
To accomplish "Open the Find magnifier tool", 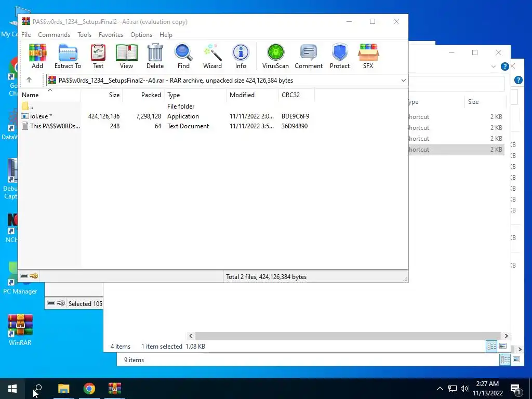I will click(x=183, y=56).
